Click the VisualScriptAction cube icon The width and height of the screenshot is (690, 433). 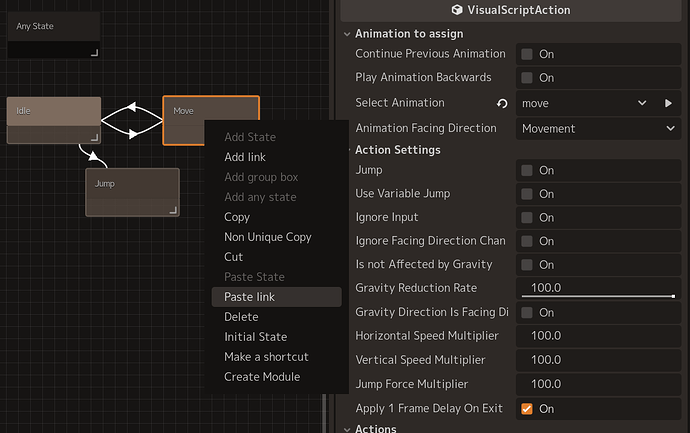457,10
